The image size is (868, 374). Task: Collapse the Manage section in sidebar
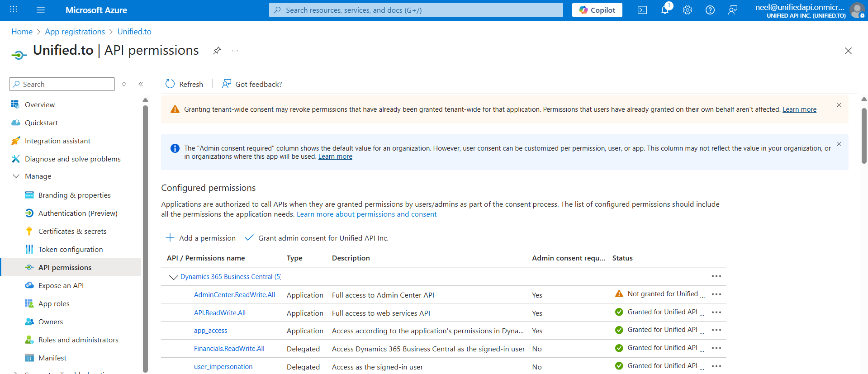16,176
